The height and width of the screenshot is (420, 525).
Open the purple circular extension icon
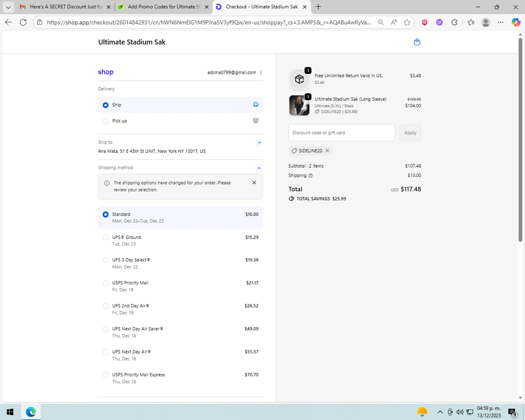[x=439, y=22]
